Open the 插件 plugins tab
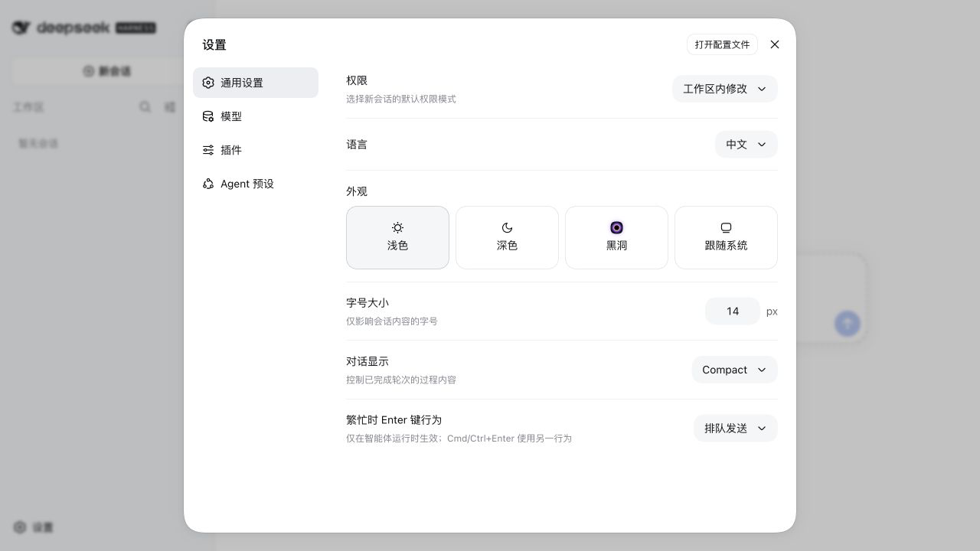This screenshot has height=551, width=980. tap(256, 150)
